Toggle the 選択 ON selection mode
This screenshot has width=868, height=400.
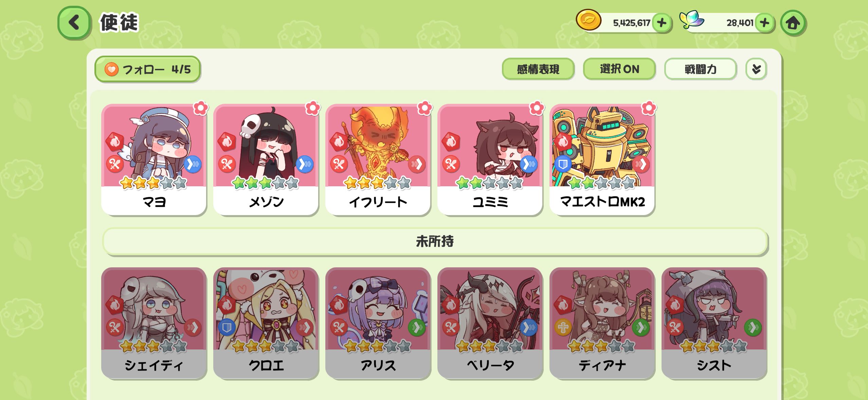619,69
